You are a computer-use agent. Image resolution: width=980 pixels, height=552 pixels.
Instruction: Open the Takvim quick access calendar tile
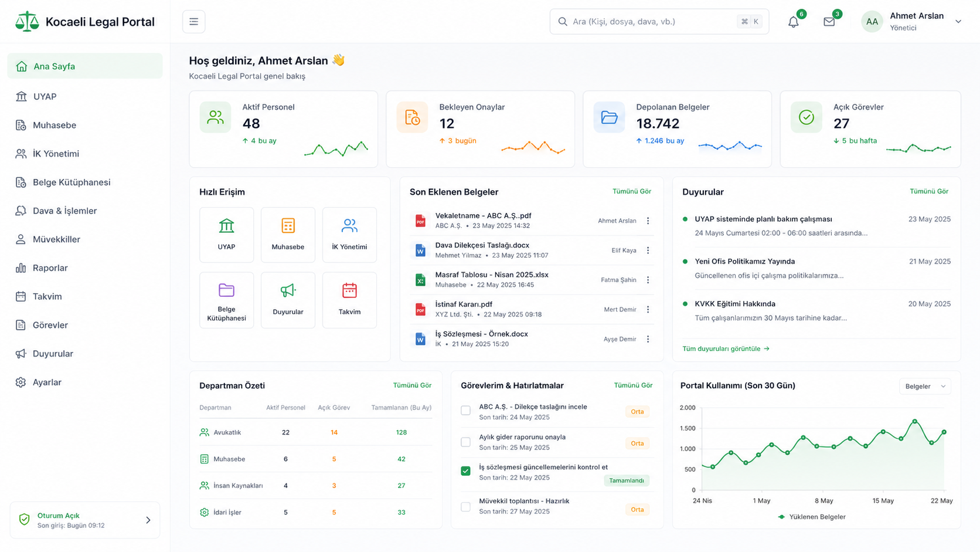coord(349,300)
